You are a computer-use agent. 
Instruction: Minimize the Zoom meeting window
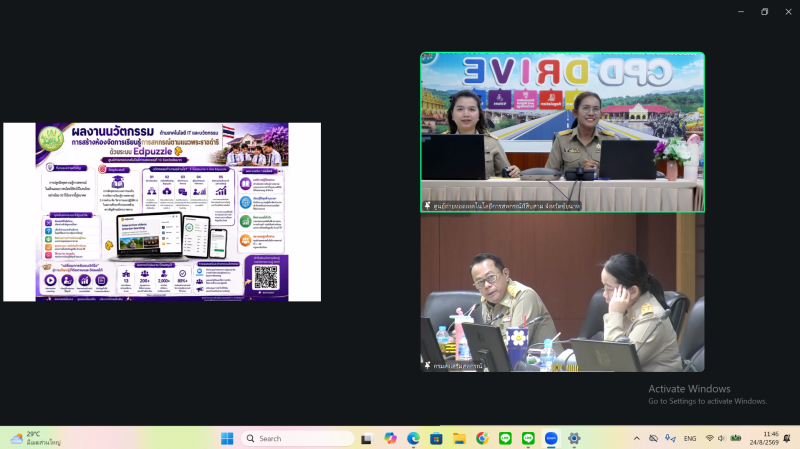(x=741, y=12)
